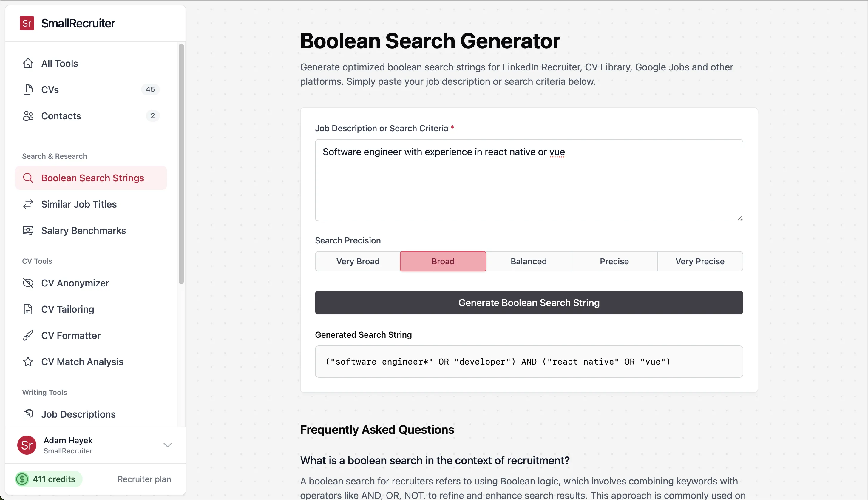Expand the Adam Hayek account chevron
Screen dimensions: 868x500
[167, 445]
